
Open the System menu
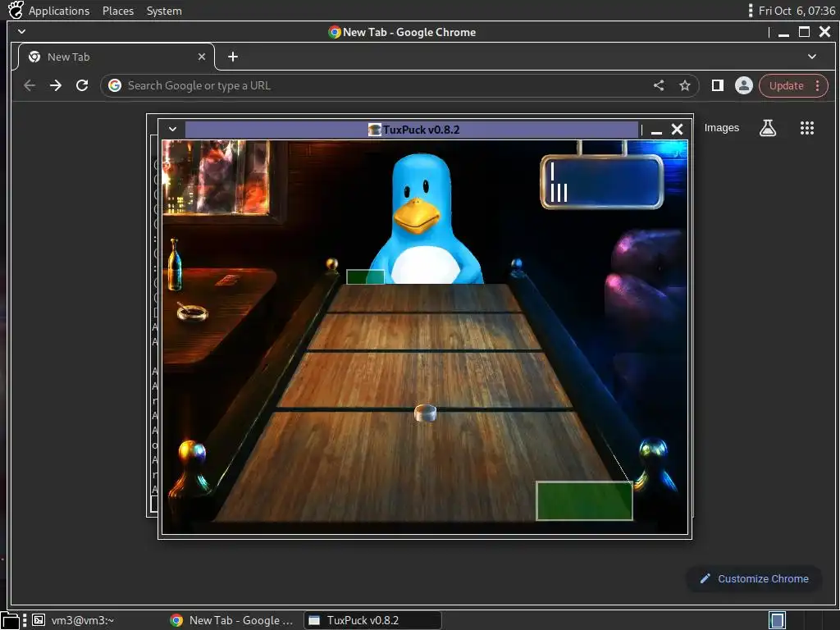(164, 11)
